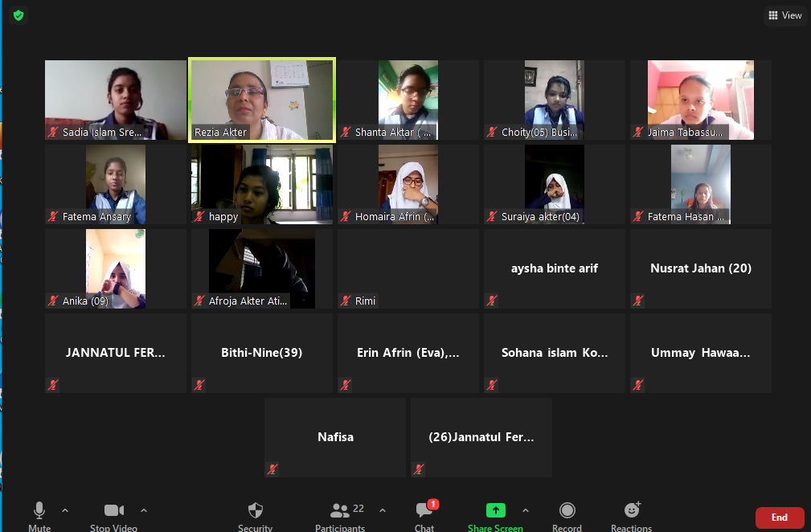811x532 pixels.
Task: Click Erin Afrin (Eva),... name tile
Action: click(408, 353)
